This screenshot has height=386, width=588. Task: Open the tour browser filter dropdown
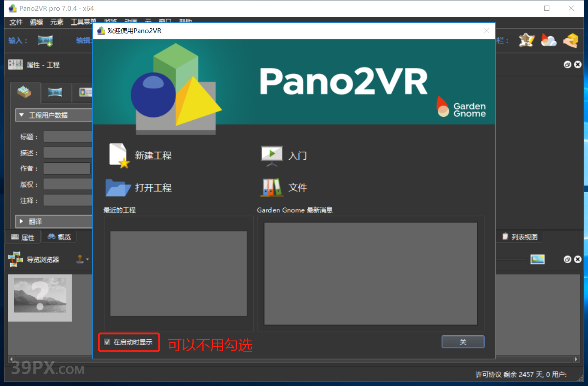(x=82, y=259)
